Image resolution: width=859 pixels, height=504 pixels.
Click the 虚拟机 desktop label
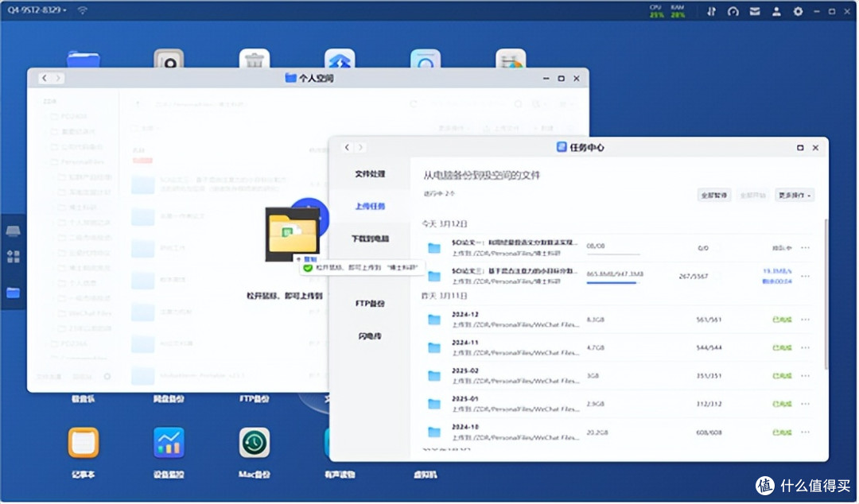pyautogui.click(x=425, y=475)
